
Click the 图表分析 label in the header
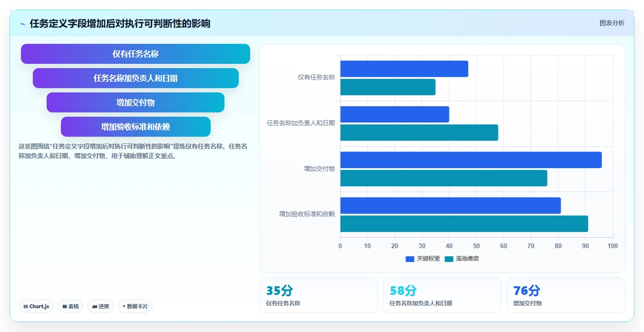click(x=612, y=23)
